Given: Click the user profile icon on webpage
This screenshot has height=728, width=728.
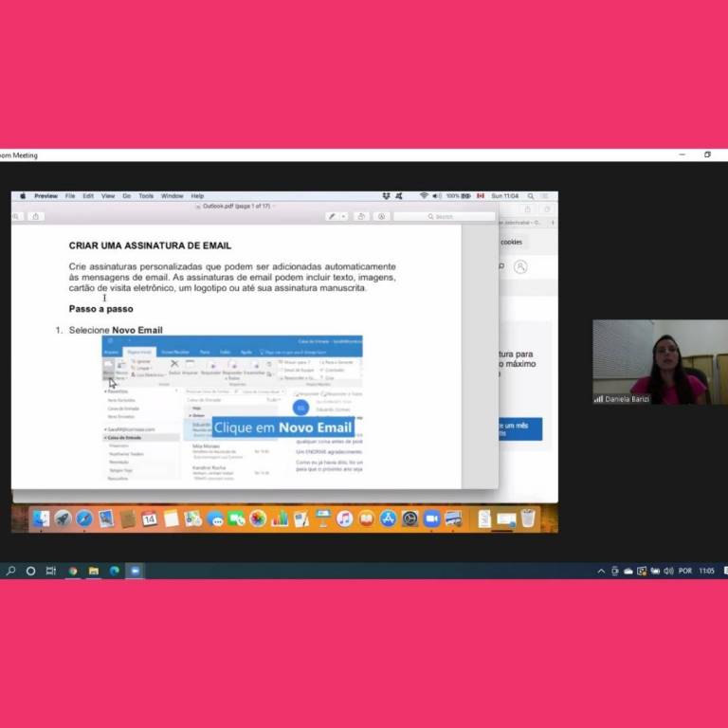Looking at the screenshot, I should point(520,267).
